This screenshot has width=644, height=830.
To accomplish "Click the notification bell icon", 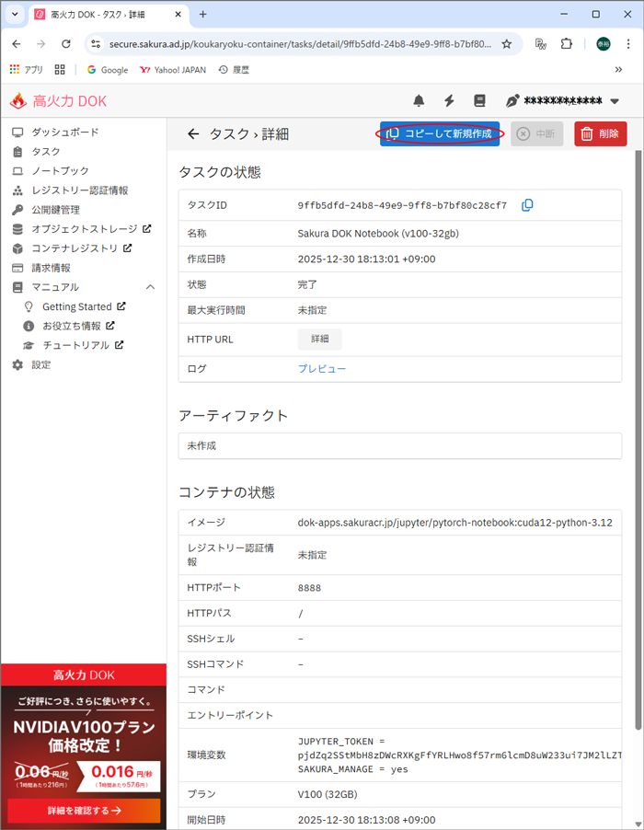I will (419, 100).
